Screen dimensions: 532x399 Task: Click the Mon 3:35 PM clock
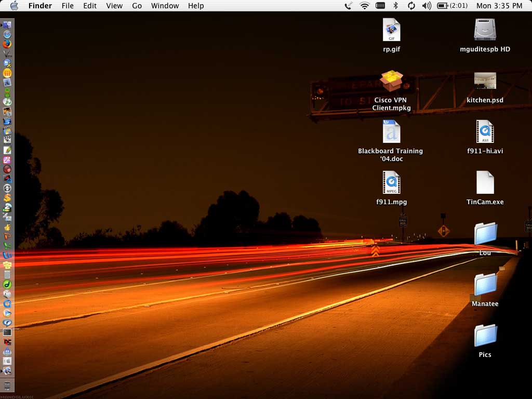(499, 6)
